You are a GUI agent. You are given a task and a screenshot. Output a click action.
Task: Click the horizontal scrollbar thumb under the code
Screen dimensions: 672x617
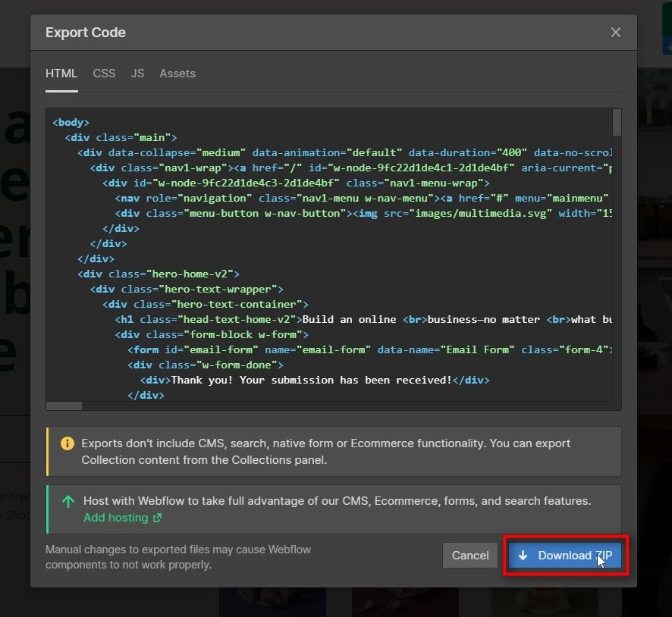tap(64, 406)
